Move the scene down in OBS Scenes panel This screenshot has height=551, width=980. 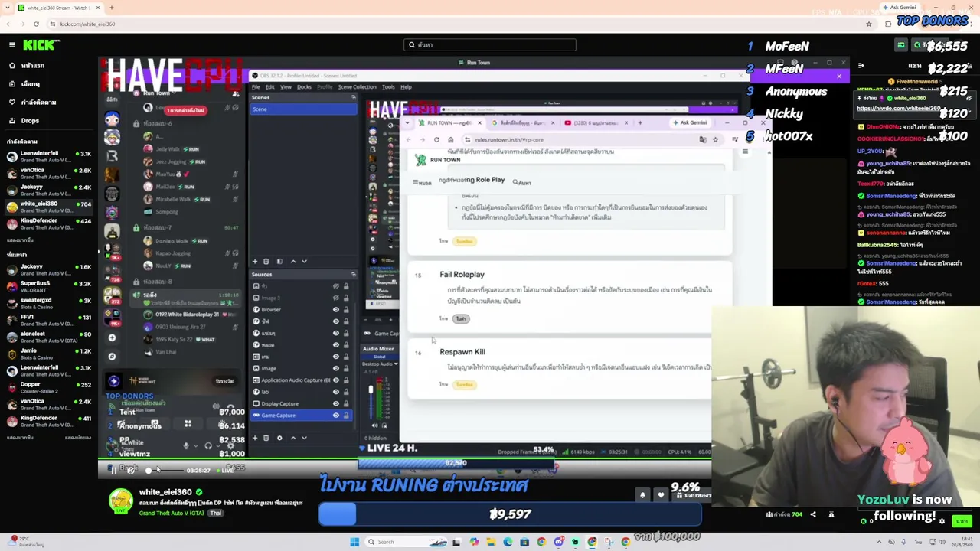point(304,262)
